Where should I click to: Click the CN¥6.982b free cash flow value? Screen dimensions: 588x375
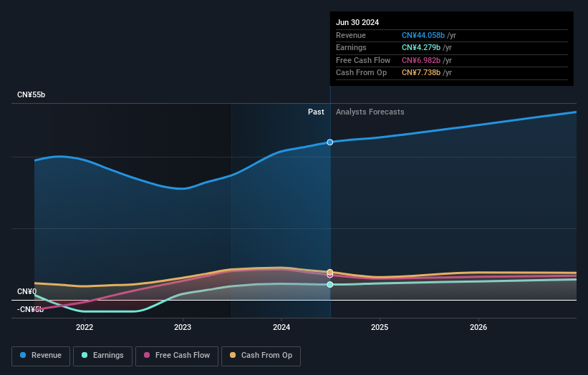(421, 60)
